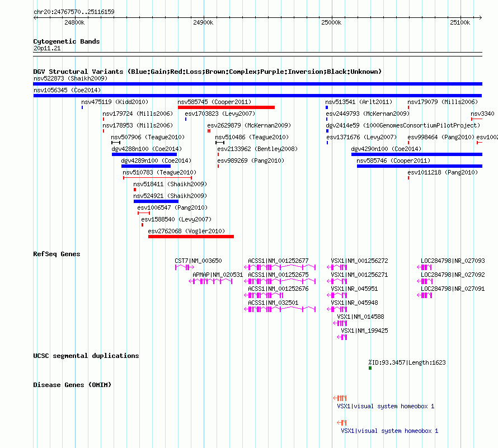The width and height of the screenshot is (498, 448).
Task: Select esv1011218 (Pang2010) variant label
Action: coord(443,172)
